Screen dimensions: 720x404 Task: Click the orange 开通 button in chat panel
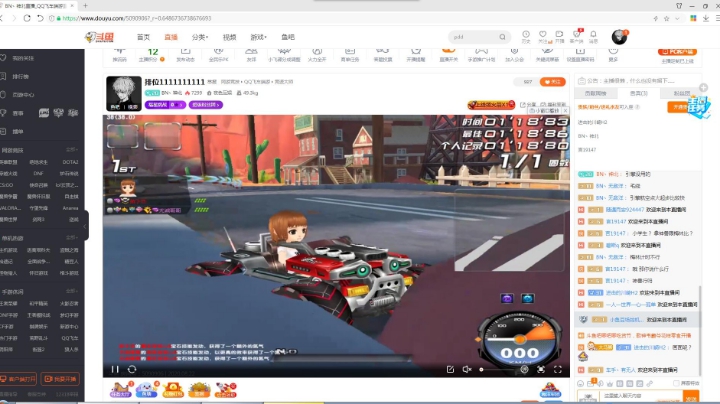679,107
